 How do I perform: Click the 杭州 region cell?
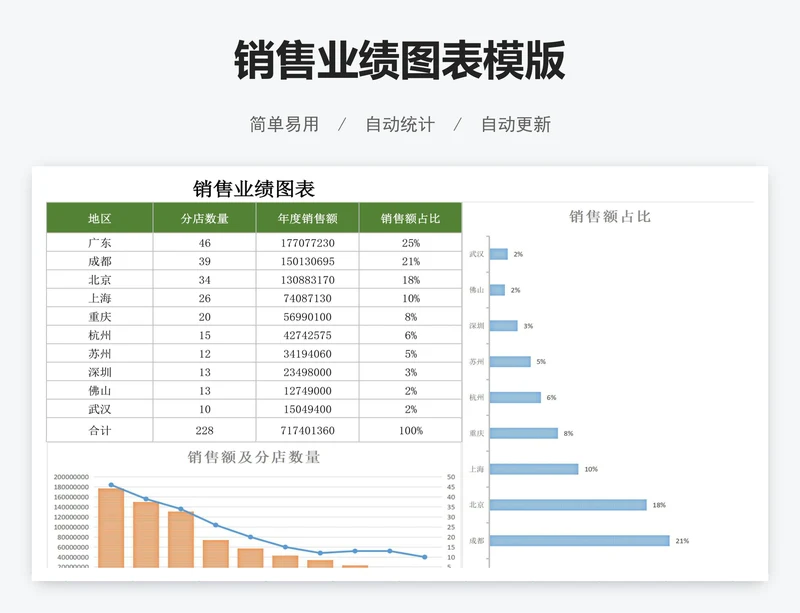click(99, 335)
